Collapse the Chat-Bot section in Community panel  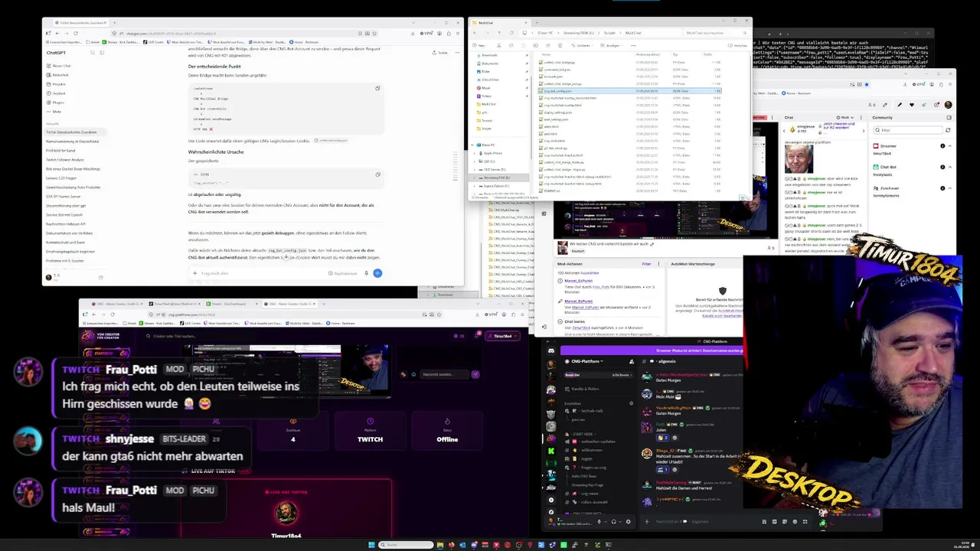click(950, 167)
